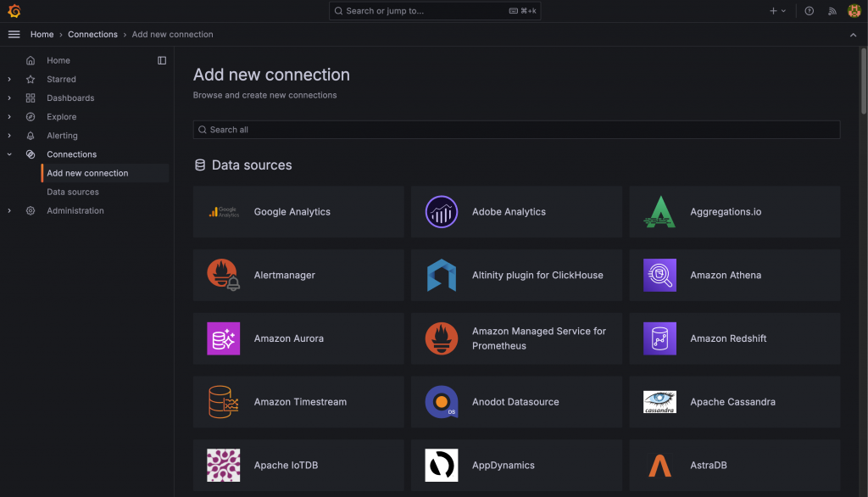Screen dimensions: 868x497
Task: Focus the Search all input field
Action: pyautogui.click(x=516, y=130)
